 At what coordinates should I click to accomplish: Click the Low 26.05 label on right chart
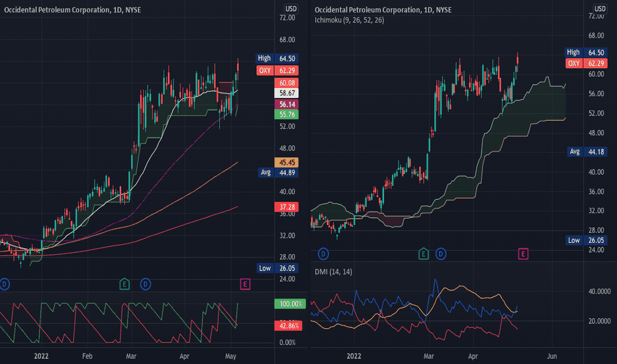pyautogui.click(x=586, y=240)
